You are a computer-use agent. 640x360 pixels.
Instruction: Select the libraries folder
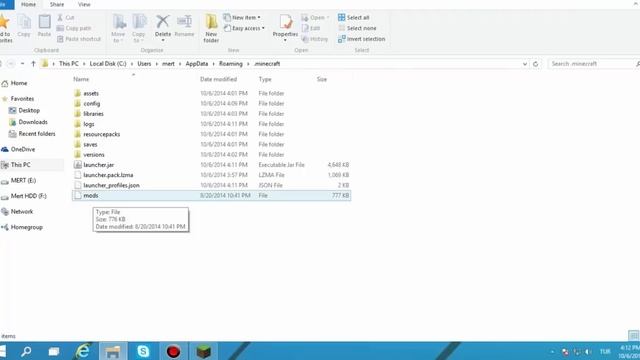pos(211,114)
